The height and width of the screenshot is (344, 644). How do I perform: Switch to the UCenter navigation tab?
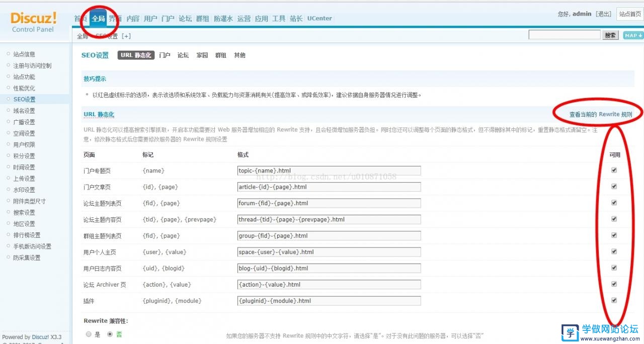(x=319, y=18)
